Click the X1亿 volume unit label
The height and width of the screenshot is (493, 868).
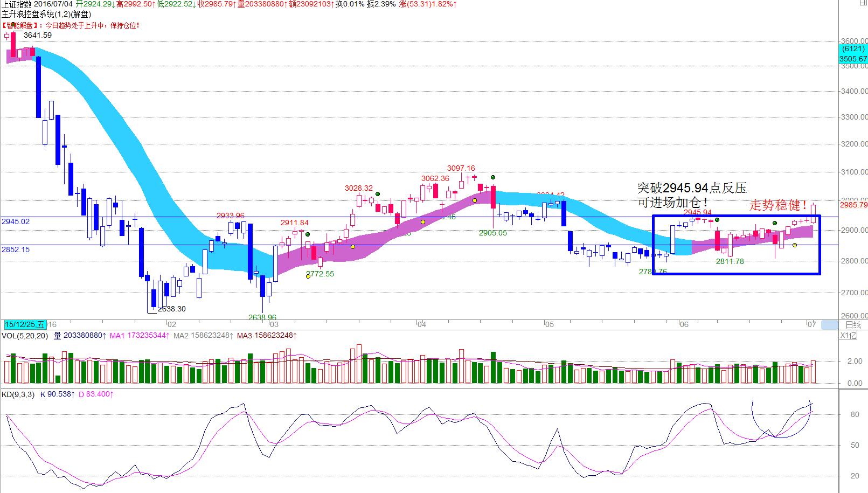(849, 336)
